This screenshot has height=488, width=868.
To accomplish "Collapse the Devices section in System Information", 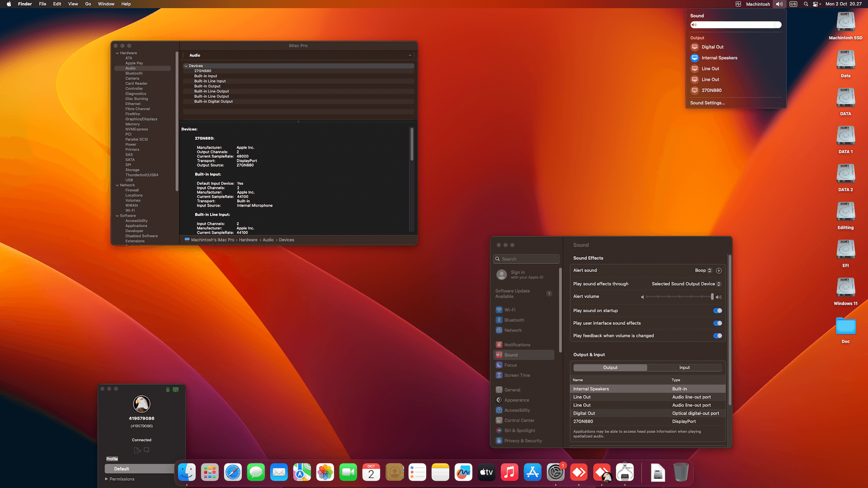I will (186, 66).
